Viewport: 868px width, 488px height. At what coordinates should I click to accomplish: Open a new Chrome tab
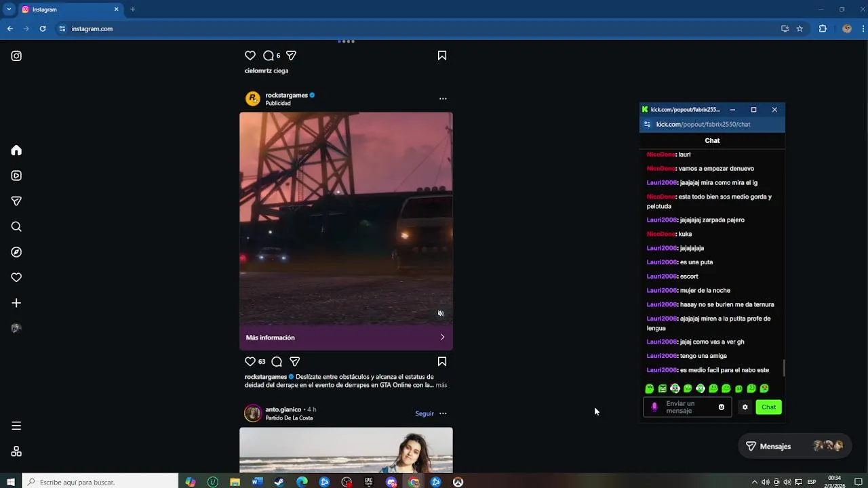(x=132, y=9)
